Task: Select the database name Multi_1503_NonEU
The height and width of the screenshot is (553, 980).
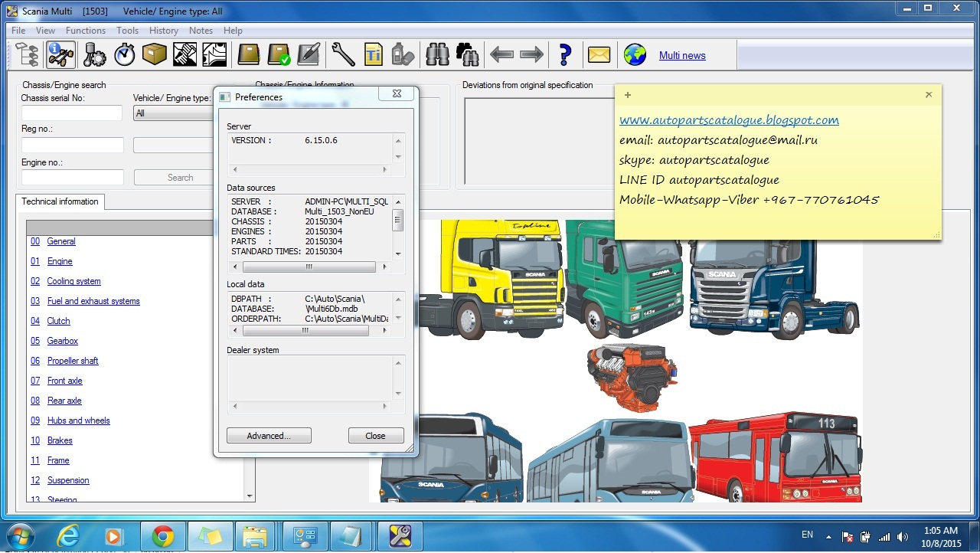Action: [339, 211]
